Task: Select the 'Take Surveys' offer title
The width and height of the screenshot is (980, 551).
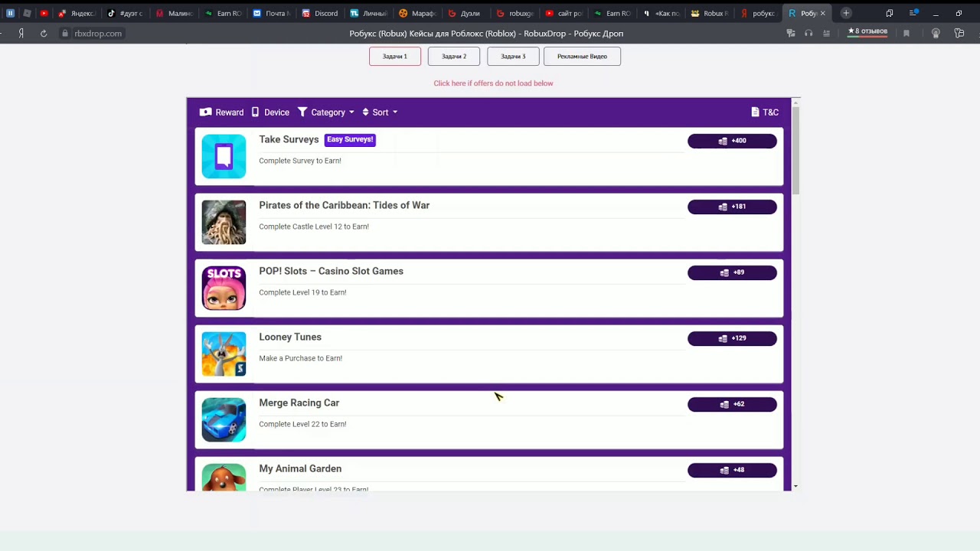Action: (289, 139)
